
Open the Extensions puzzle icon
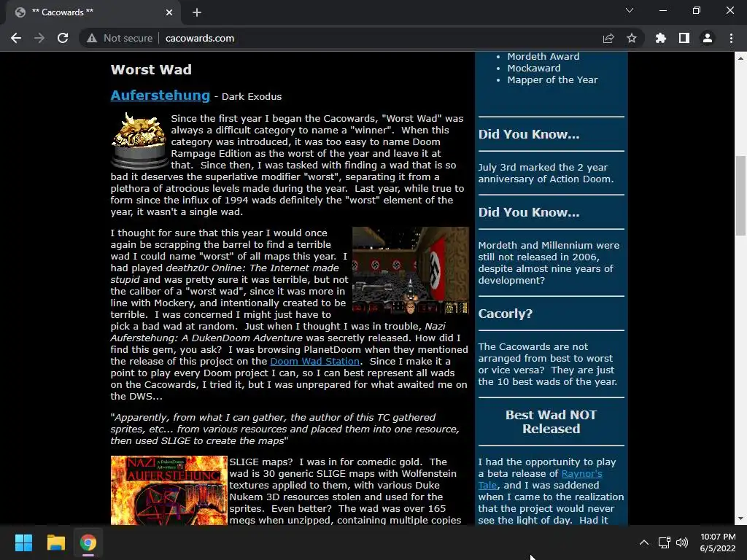661,38
